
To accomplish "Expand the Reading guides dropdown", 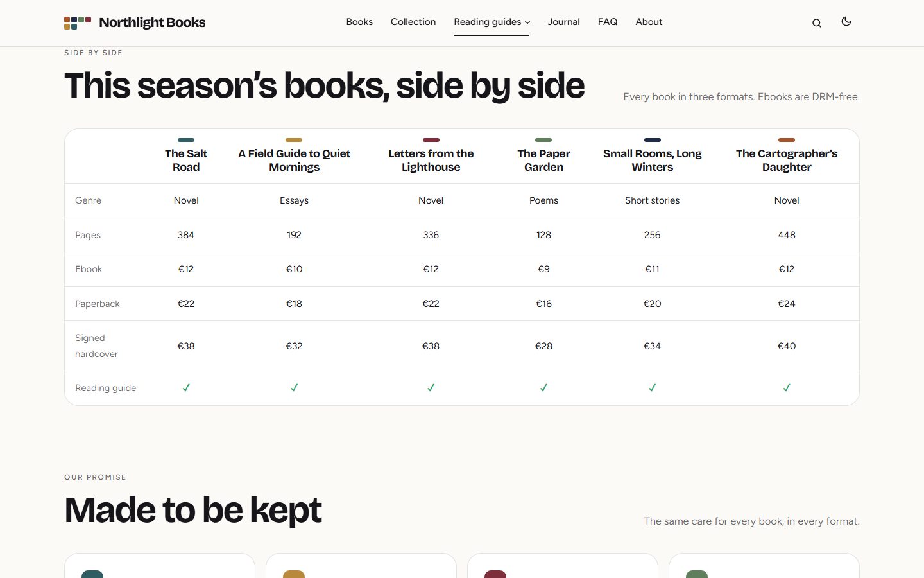I will [x=492, y=22].
